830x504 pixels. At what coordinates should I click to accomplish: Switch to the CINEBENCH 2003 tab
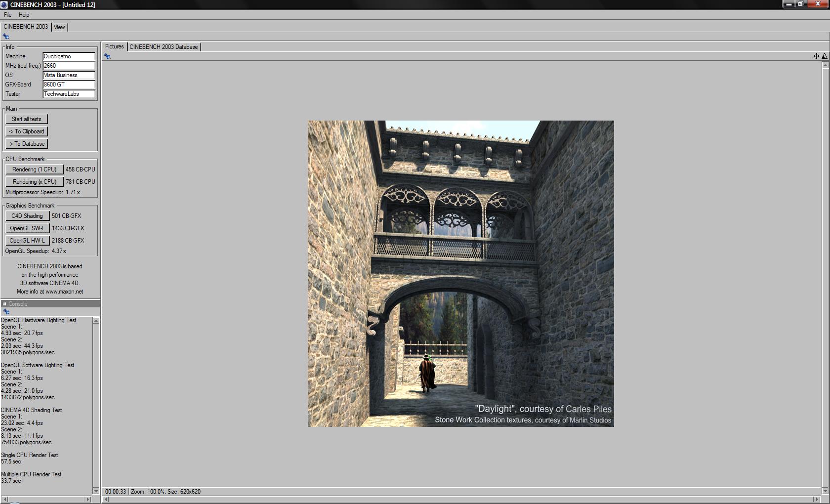(26, 27)
